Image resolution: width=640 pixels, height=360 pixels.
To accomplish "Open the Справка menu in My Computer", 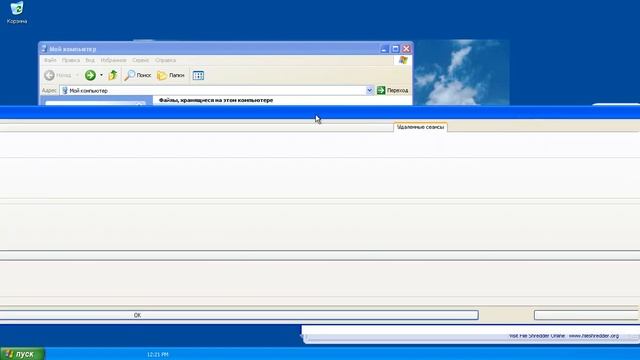I will (x=165, y=60).
